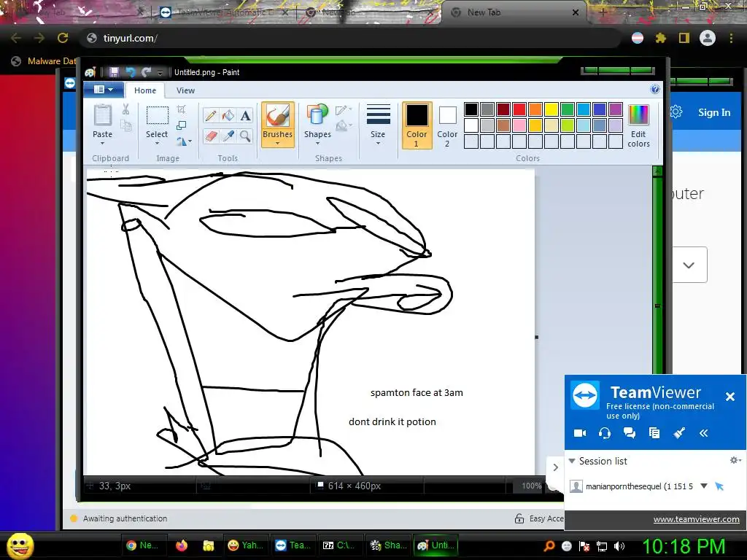Screen dimensions: 747x560
Task: Switch to the TeamViewer Automatic Chrome tab
Action: 224,12
